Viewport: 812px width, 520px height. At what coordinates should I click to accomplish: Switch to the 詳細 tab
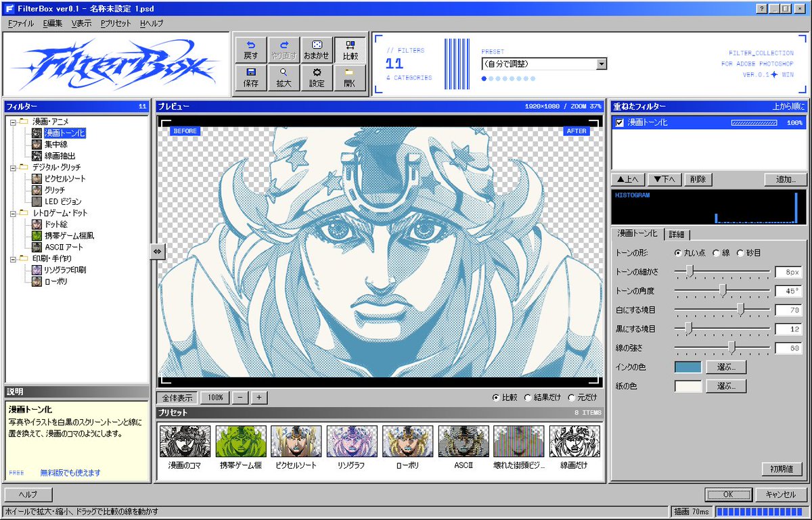(x=677, y=234)
